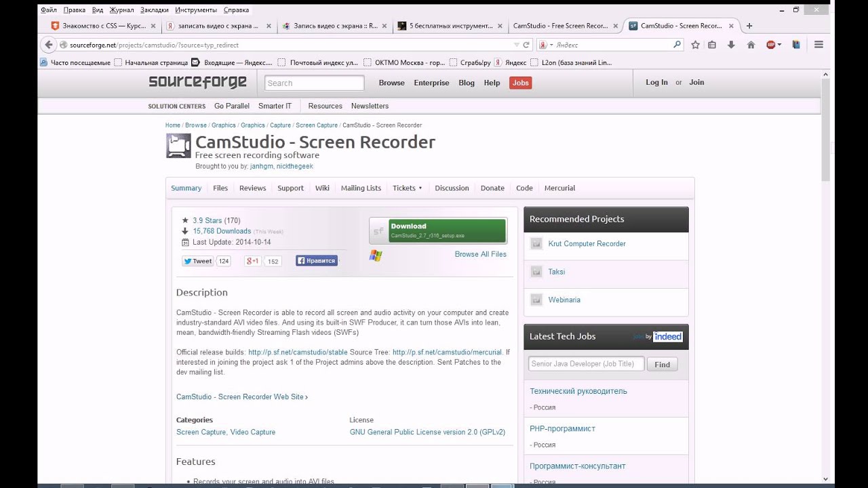
Task: Click the Log In link
Action: coord(656,82)
